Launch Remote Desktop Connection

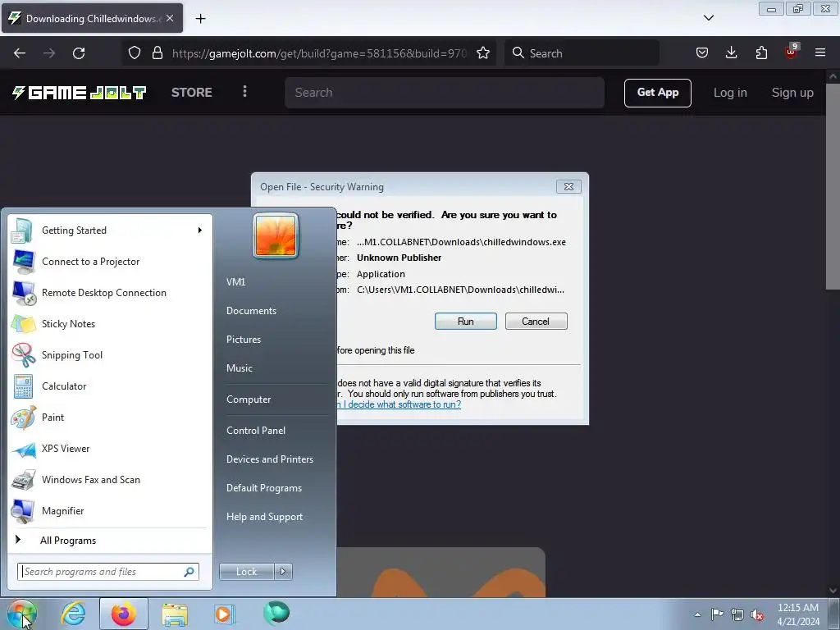pos(110,293)
